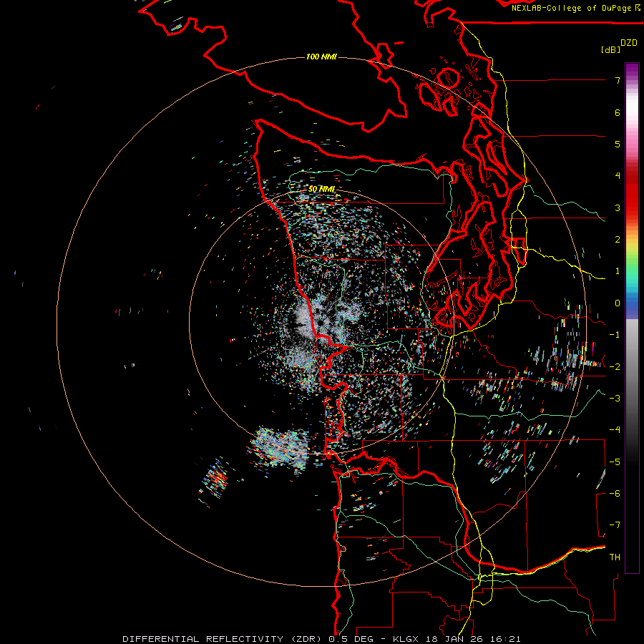
Task: Click the -2 value on the scale
Action: (x=615, y=367)
